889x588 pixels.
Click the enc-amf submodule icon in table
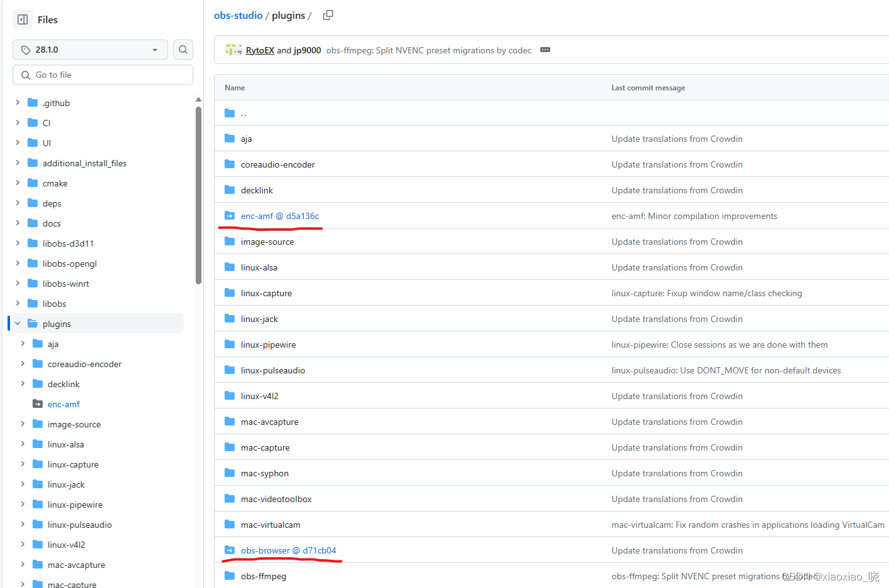[230, 216]
